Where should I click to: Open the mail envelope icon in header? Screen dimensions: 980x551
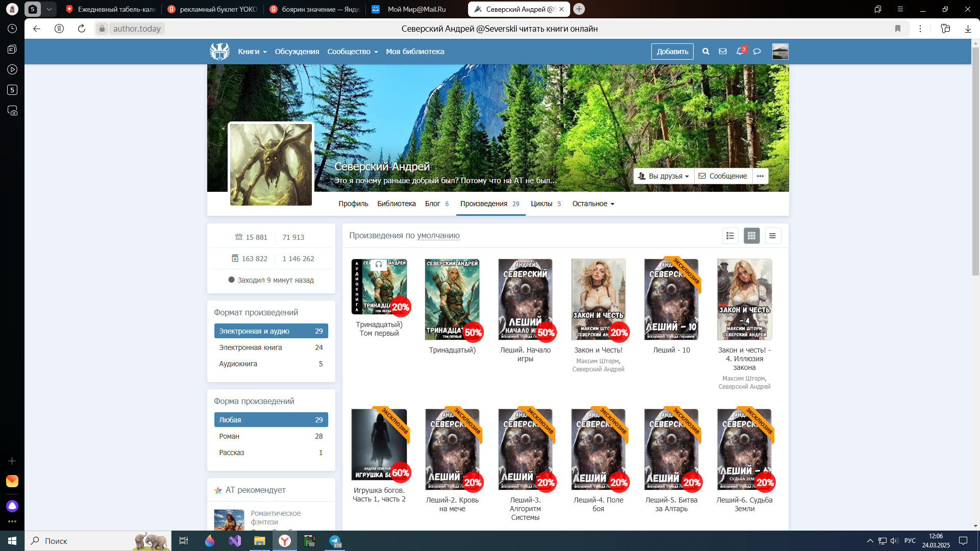(723, 52)
